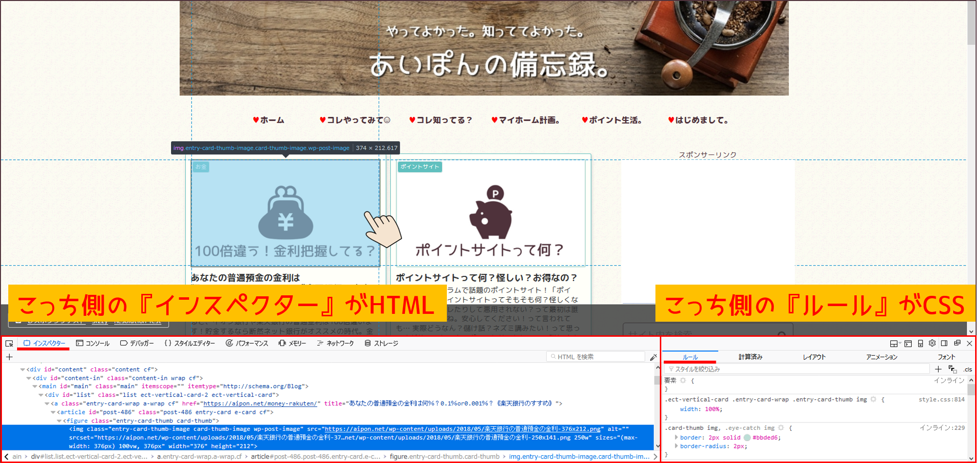Collapse the article id="post-486" node
The height and width of the screenshot is (463, 980).
click(x=53, y=412)
